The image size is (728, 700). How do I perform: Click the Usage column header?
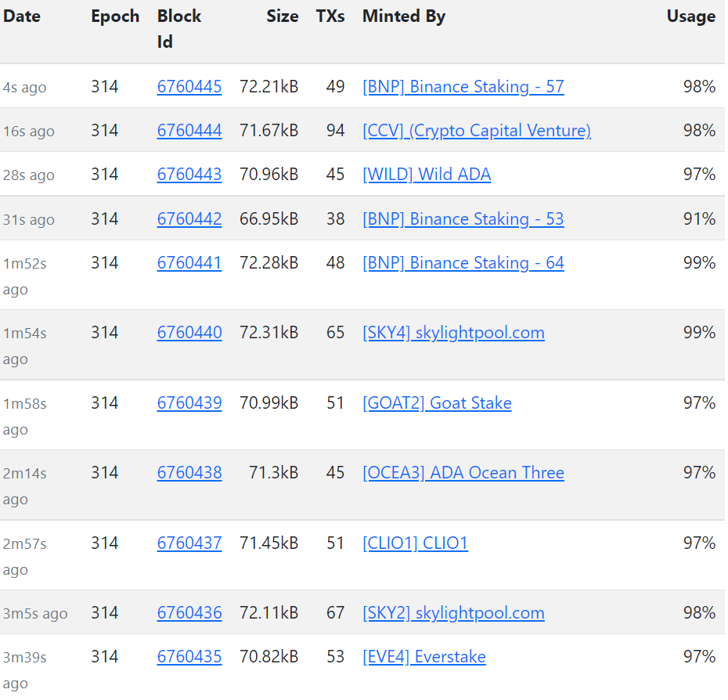691,16
